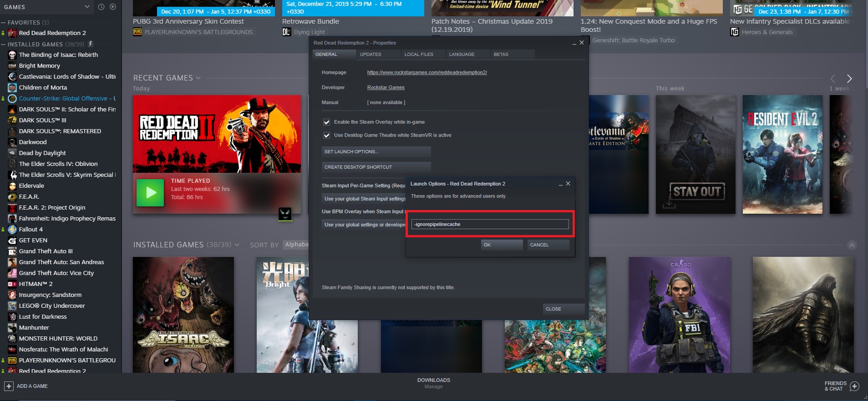868x401 pixels.
Task: Click the HITMAN 2 game icon
Action: click(12, 284)
